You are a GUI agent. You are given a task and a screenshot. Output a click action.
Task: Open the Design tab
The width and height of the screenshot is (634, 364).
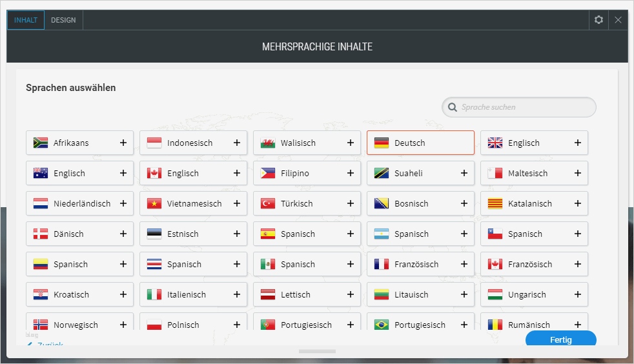click(63, 20)
